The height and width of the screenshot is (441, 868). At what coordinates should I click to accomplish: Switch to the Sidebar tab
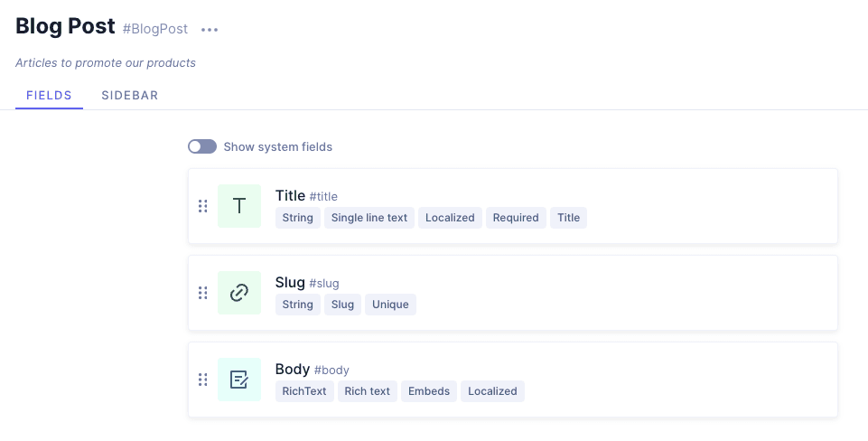tap(130, 96)
